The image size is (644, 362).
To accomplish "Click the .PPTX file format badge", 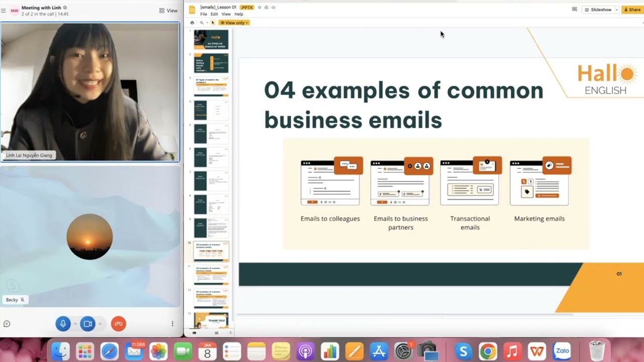I will [x=247, y=8].
